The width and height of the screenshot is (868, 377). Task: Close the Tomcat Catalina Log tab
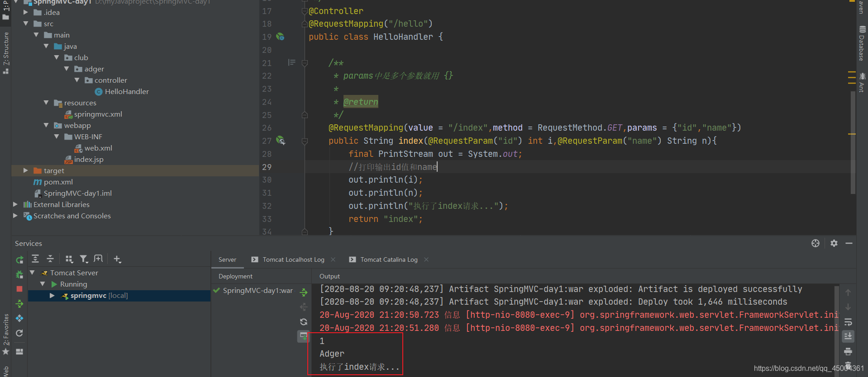pos(426,259)
